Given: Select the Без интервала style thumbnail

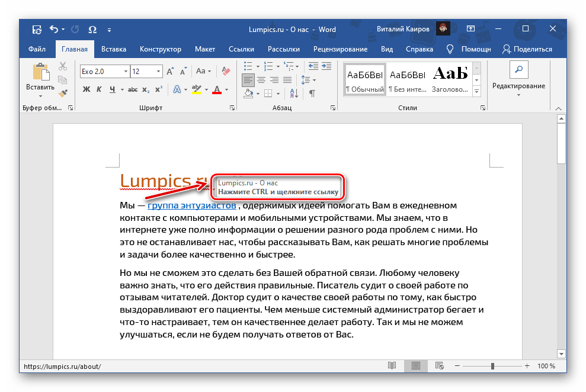Looking at the screenshot, I should [x=407, y=80].
